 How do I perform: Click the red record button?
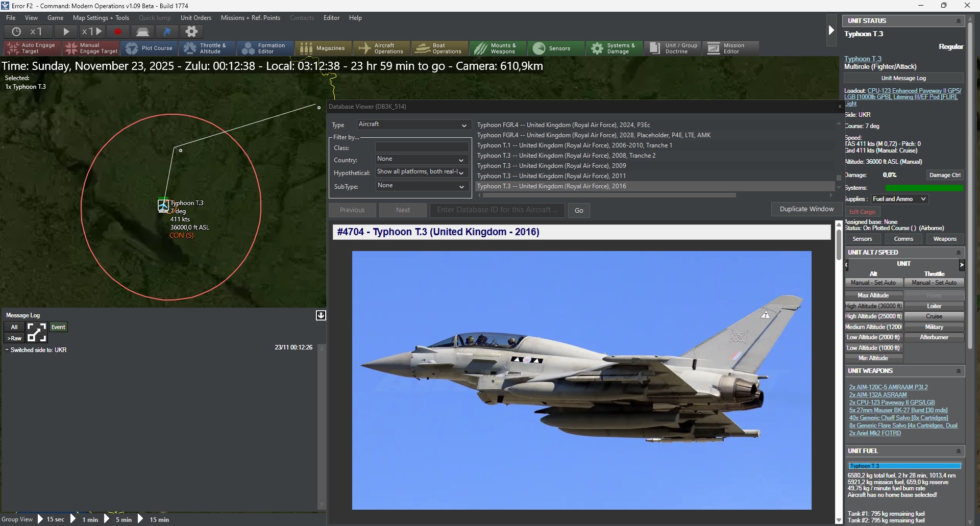118,32
